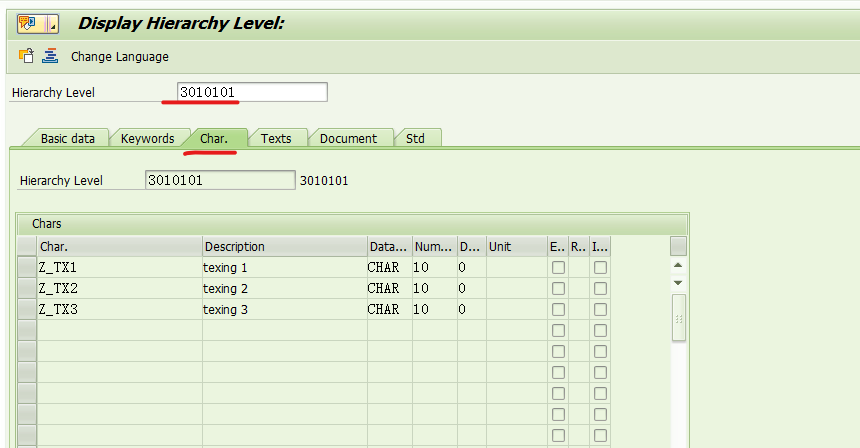Click the CHAR data type cell for Z_TX2
The height and width of the screenshot is (448, 860).
click(x=389, y=288)
